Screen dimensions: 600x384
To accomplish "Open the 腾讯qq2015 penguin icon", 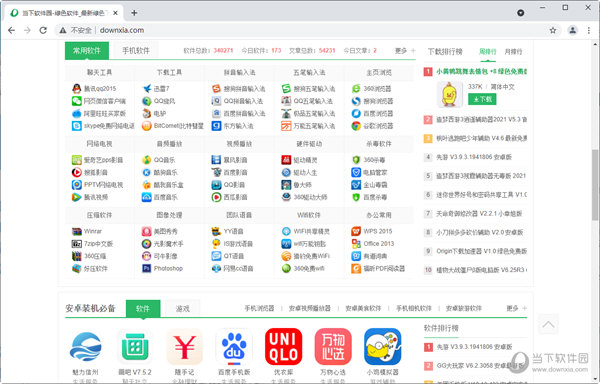I will (77, 88).
